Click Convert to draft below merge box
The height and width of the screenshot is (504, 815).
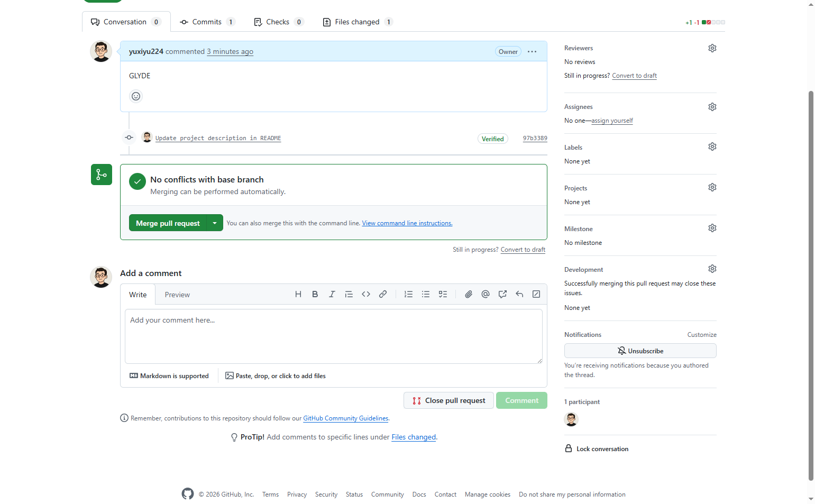pos(523,250)
